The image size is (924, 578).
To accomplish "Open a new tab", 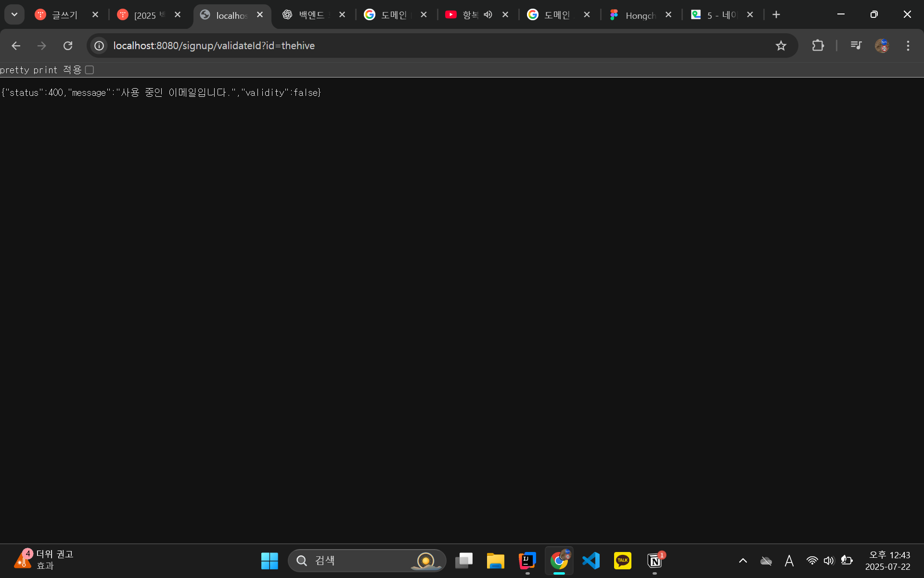I will 776,15.
